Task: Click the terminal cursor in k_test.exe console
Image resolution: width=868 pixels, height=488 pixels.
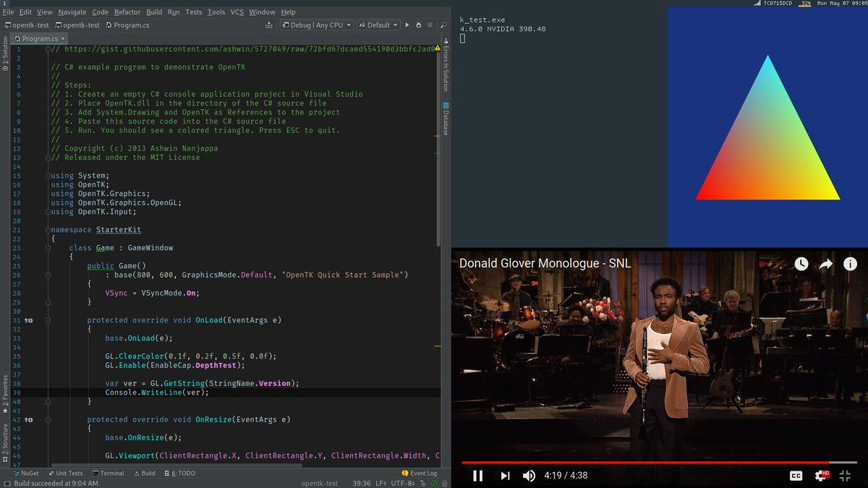Action: (462, 38)
